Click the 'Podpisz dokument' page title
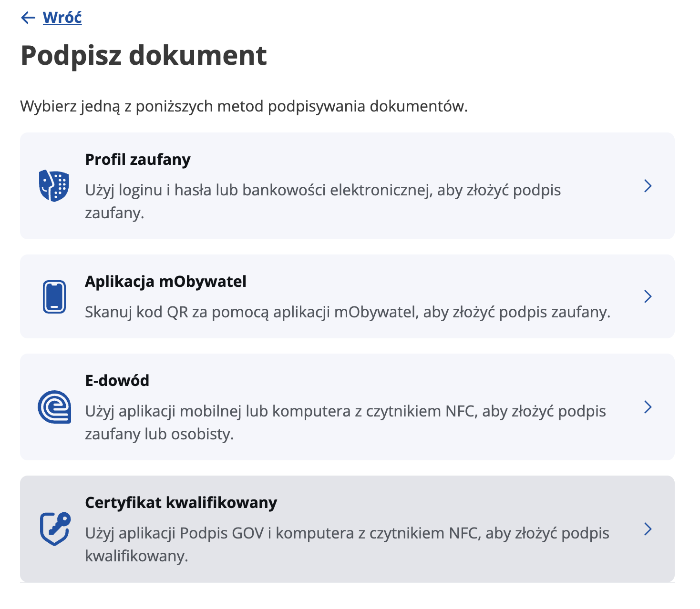 144,55
